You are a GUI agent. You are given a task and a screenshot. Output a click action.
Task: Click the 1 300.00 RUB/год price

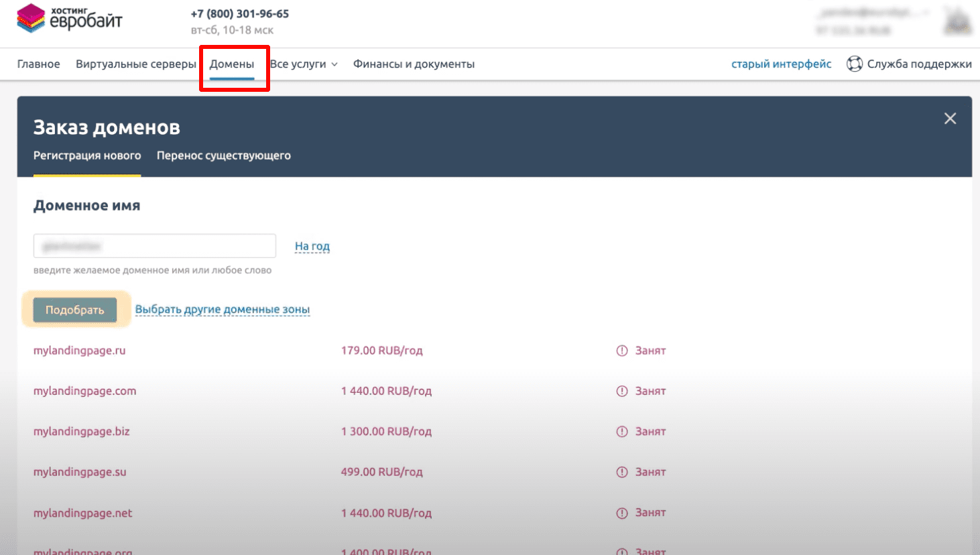click(x=386, y=432)
